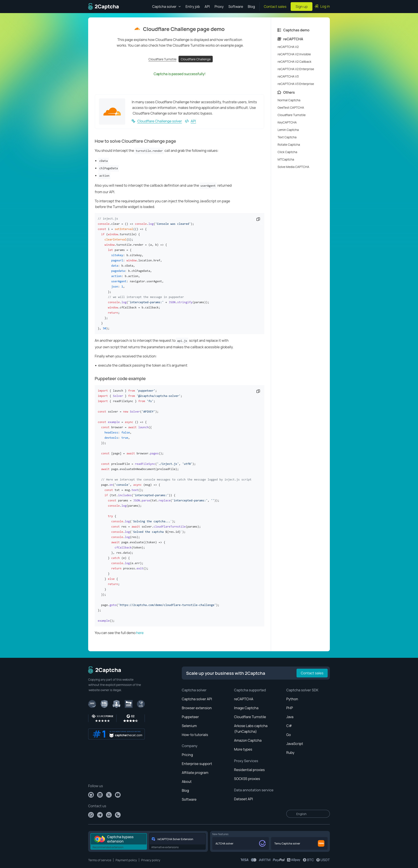Image resolution: width=418 pixels, height=868 pixels.
Task: Expand the Captcha solver dropdown menu
Action: 166,6
